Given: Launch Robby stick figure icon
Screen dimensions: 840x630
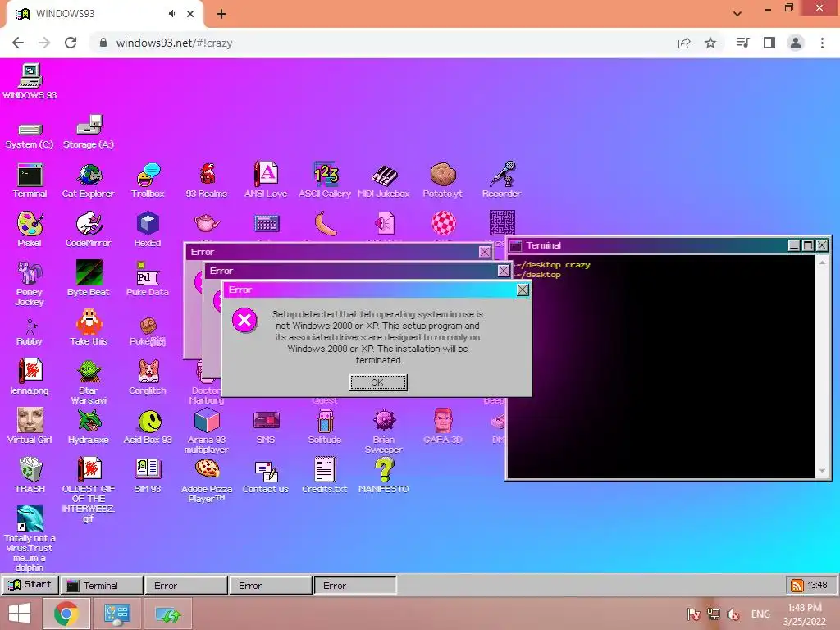Looking at the screenshot, I should [30, 332].
